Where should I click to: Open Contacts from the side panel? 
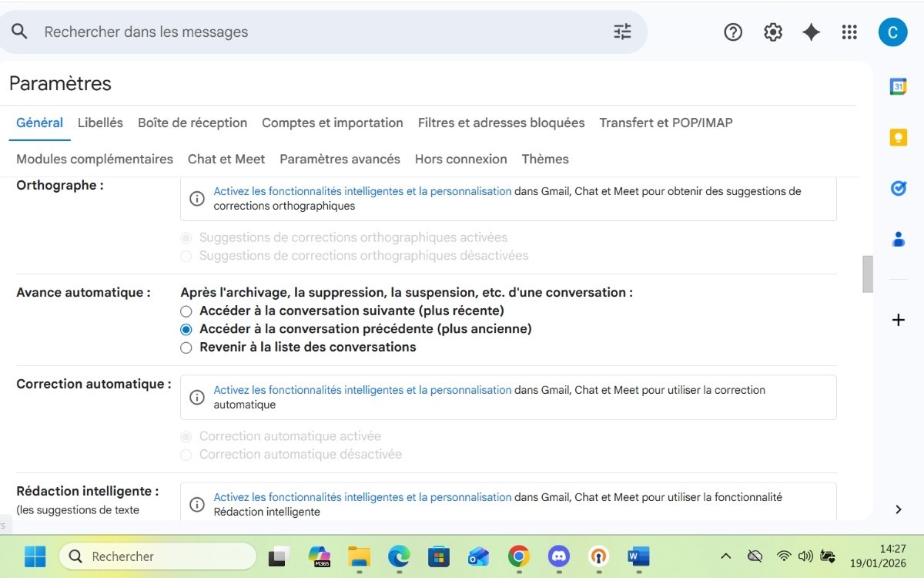pyautogui.click(x=898, y=239)
